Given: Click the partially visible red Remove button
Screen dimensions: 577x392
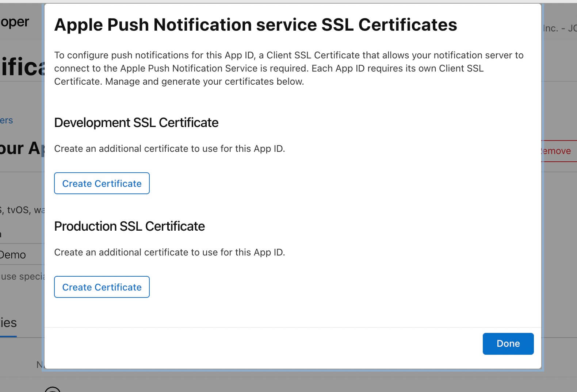Looking at the screenshot, I should [557, 151].
